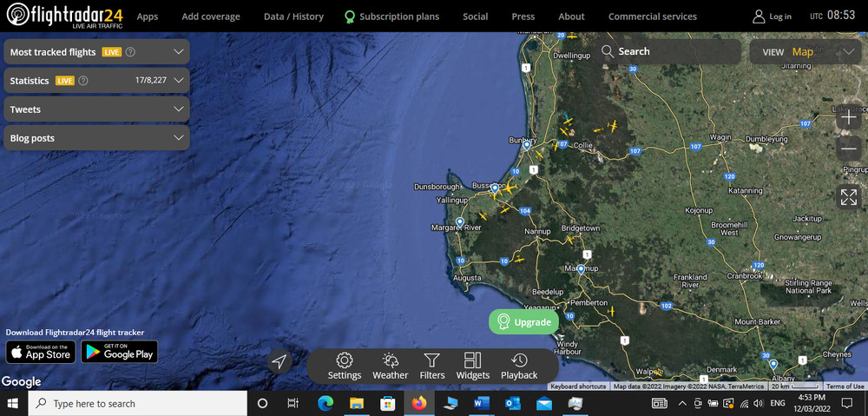Click the Log in link

(772, 17)
